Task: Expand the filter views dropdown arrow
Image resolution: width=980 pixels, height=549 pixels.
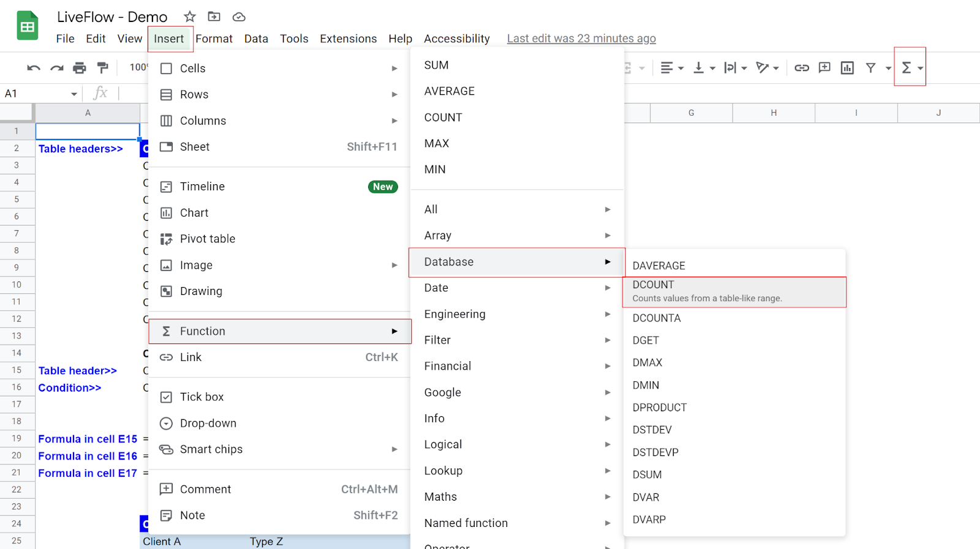Action: click(888, 69)
